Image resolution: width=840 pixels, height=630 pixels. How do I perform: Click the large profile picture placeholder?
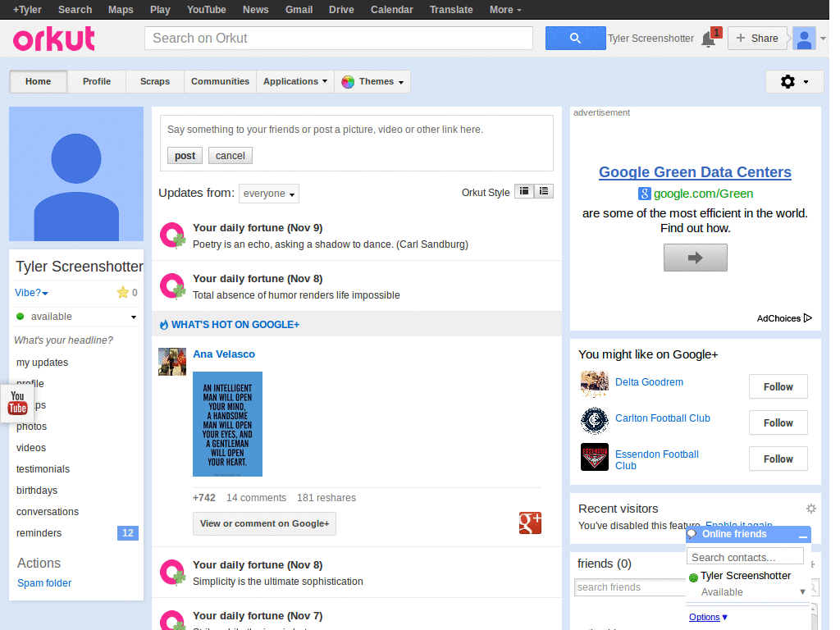(76, 174)
